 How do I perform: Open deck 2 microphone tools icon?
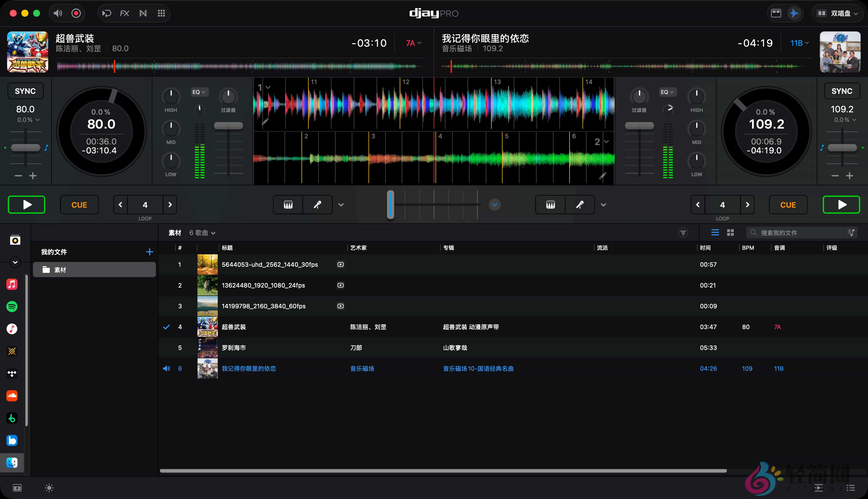(x=580, y=205)
